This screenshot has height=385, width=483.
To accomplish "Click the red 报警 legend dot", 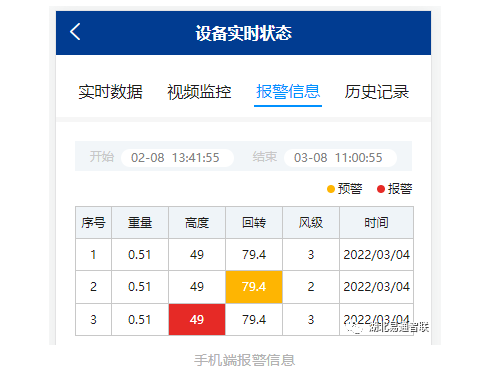I will [x=381, y=189].
